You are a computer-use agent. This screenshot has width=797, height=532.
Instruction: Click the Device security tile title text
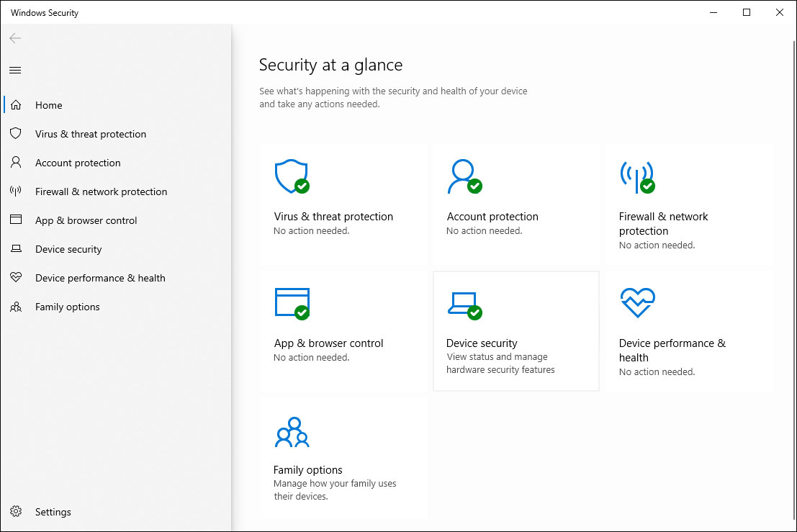(482, 343)
